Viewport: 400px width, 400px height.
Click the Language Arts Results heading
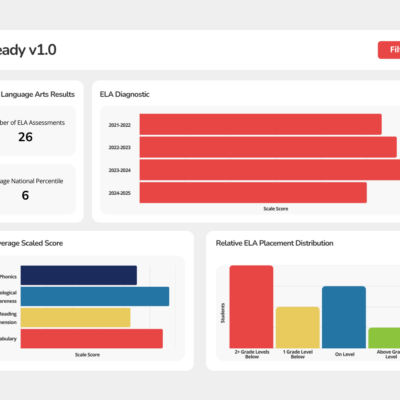[37, 94]
